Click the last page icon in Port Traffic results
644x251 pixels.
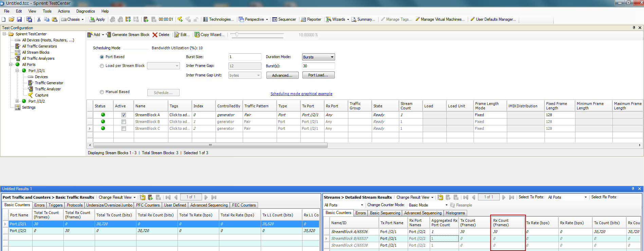tap(214, 197)
